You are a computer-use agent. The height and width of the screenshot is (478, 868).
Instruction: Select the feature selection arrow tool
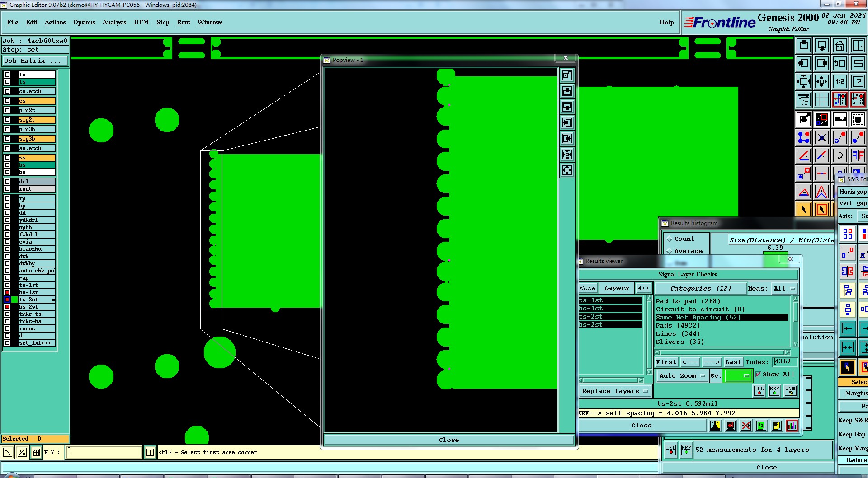point(804,209)
